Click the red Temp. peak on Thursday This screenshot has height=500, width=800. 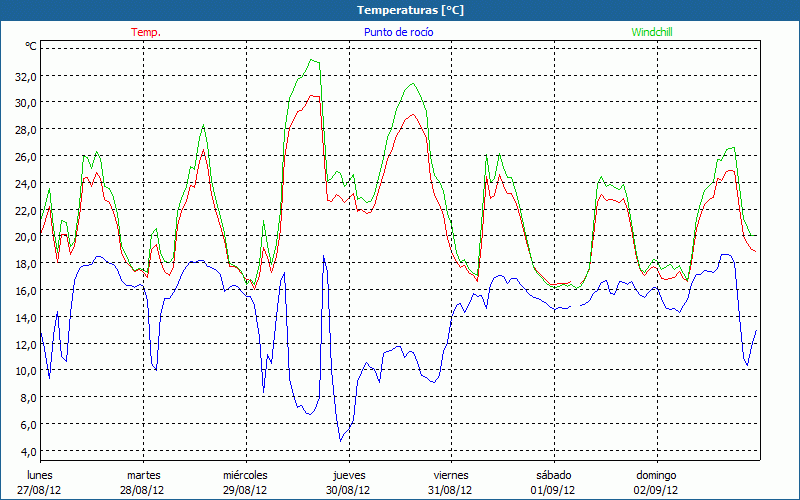pos(413,114)
